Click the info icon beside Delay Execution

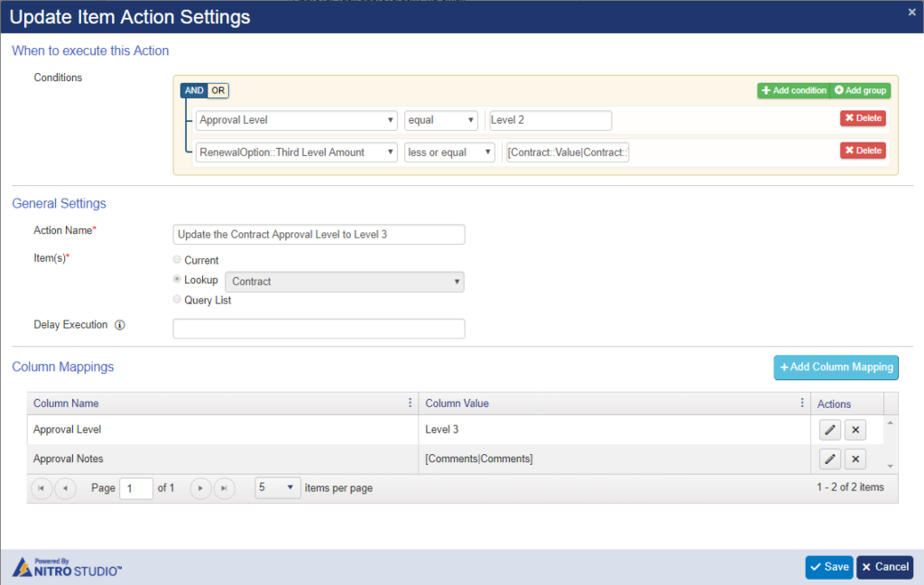(120, 325)
